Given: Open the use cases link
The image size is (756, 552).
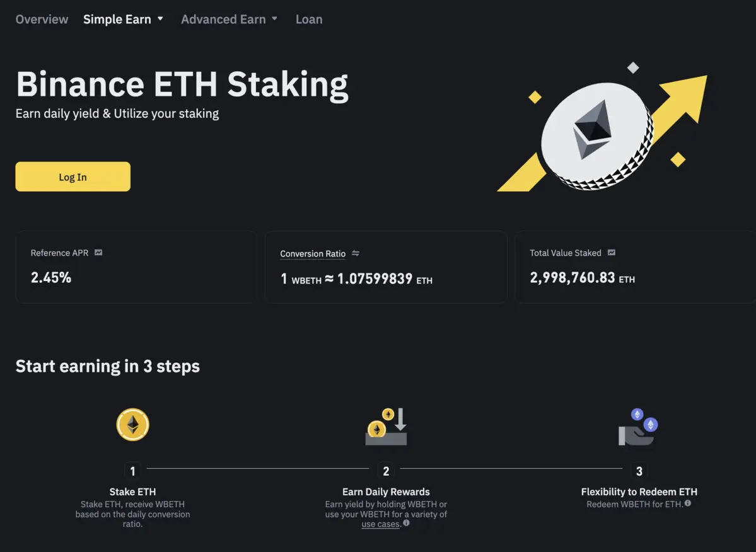Looking at the screenshot, I should (x=380, y=524).
